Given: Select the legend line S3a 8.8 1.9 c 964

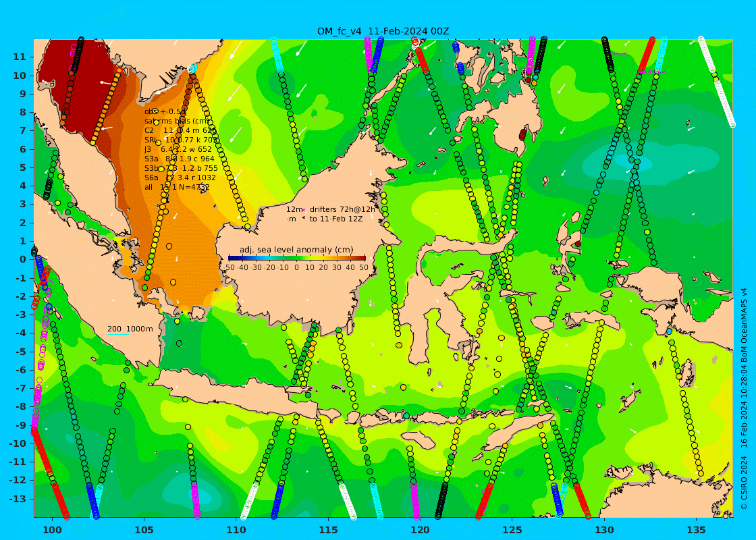Looking at the screenshot, I should coord(180,159).
